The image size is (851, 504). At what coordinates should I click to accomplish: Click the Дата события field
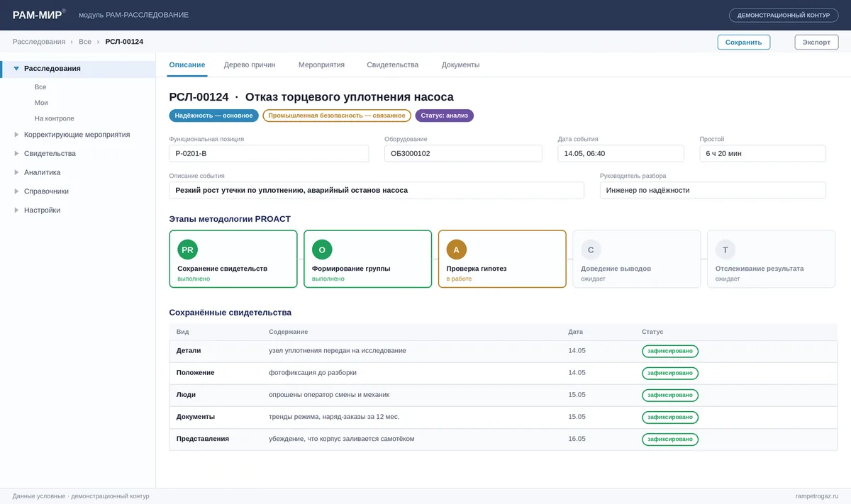[x=621, y=153]
